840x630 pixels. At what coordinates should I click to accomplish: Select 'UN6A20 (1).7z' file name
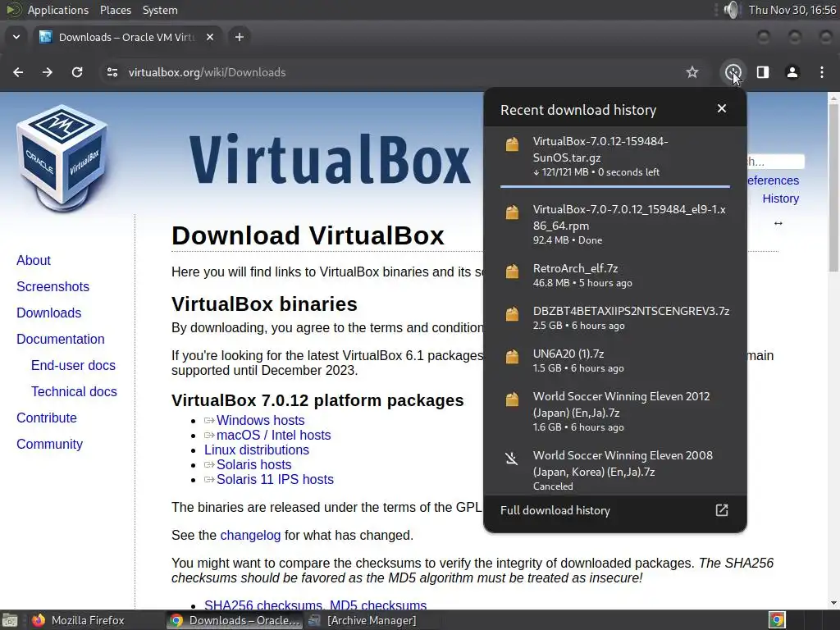[x=568, y=354]
